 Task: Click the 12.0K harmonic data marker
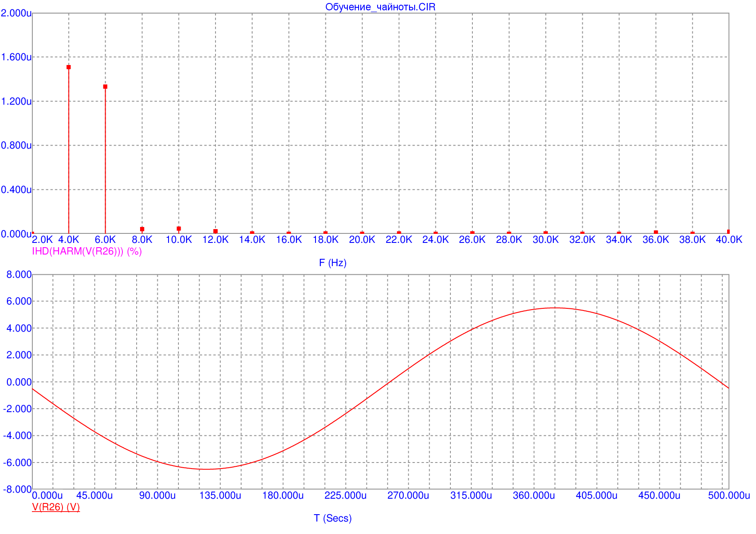[x=216, y=231]
